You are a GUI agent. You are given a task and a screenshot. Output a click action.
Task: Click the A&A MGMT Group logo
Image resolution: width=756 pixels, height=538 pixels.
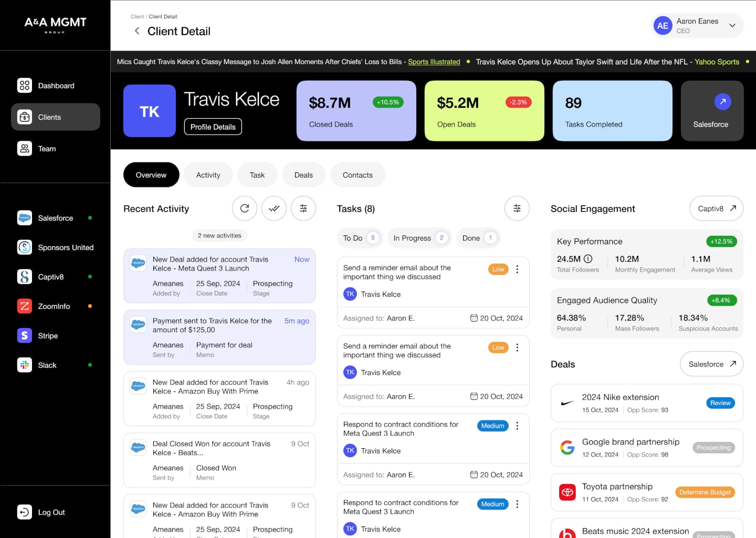point(55,25)
